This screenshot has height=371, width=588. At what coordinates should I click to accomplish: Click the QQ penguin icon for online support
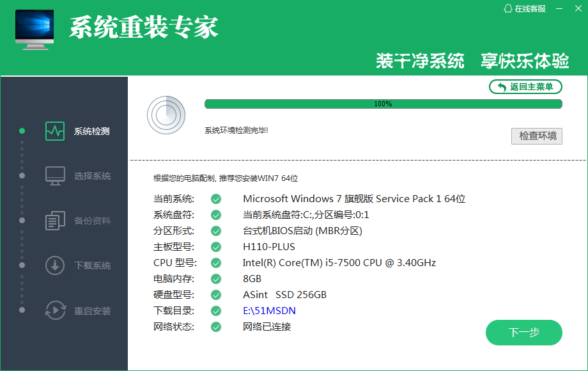(x=508, y=8)
